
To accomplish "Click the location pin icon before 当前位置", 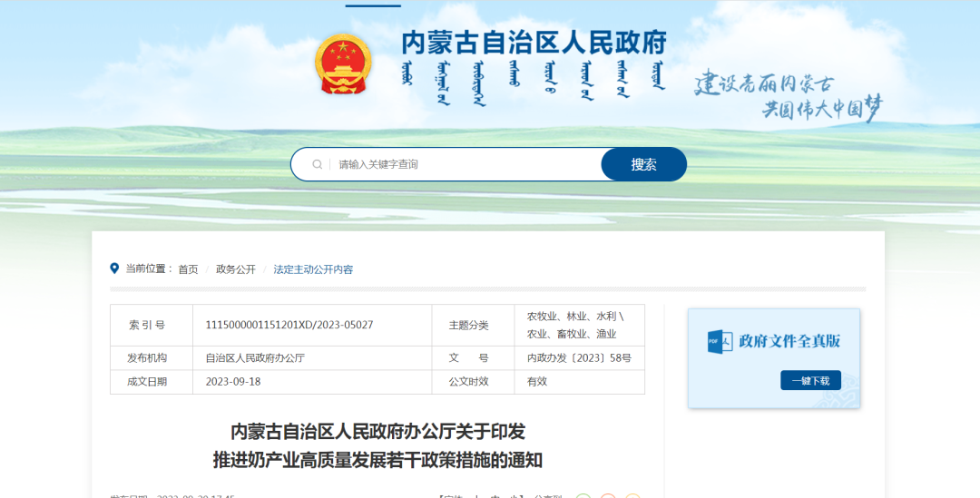I will pyautogui.click(x=114, y=269).
